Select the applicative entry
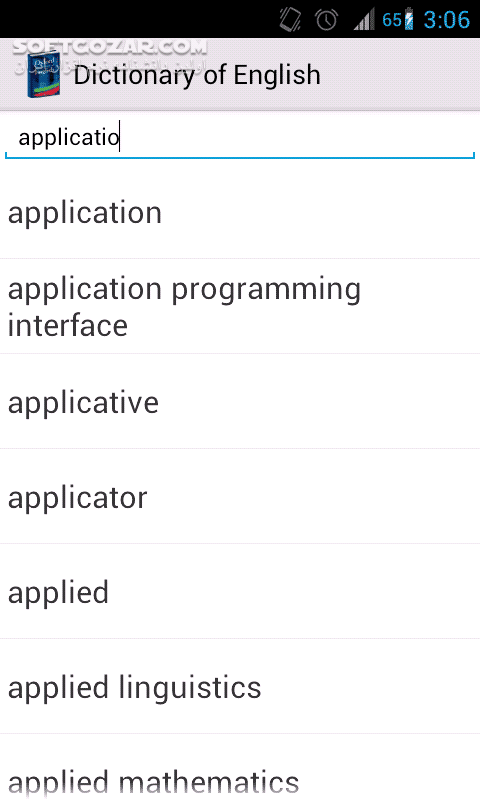 [x=240, y=402]
